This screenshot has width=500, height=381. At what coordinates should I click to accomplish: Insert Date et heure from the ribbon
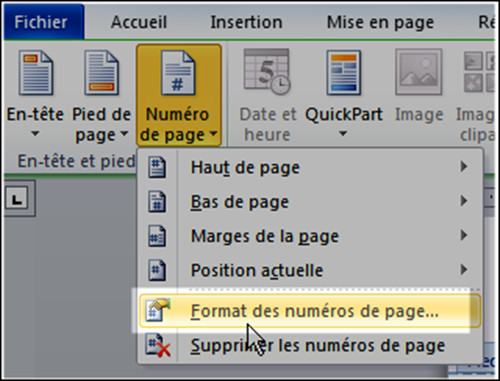[267, 96]
